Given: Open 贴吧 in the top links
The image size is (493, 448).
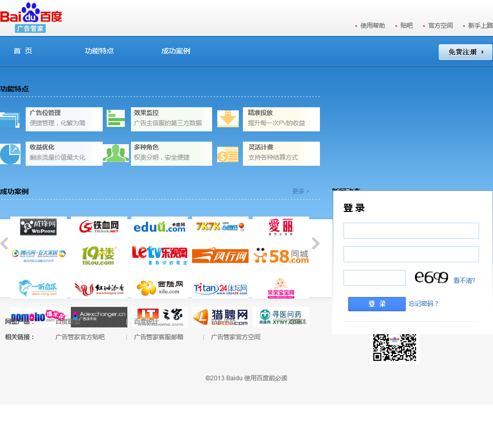Looking at the screenshot, I should coord(406,26).
